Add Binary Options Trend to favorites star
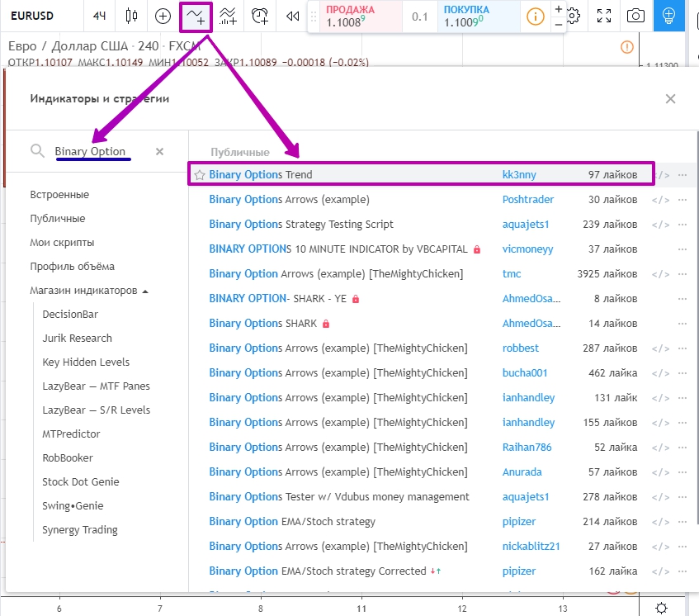This screenshot has height=616, width=699. pyautogui.click(x=199, y=175)
